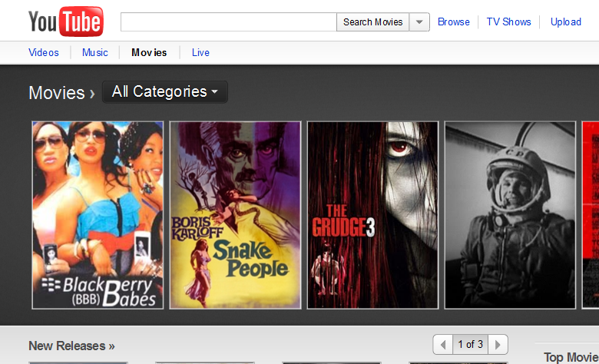599x364 pixels.
Task: Expand the All Categories dropdown
Action: click(164, 91)
